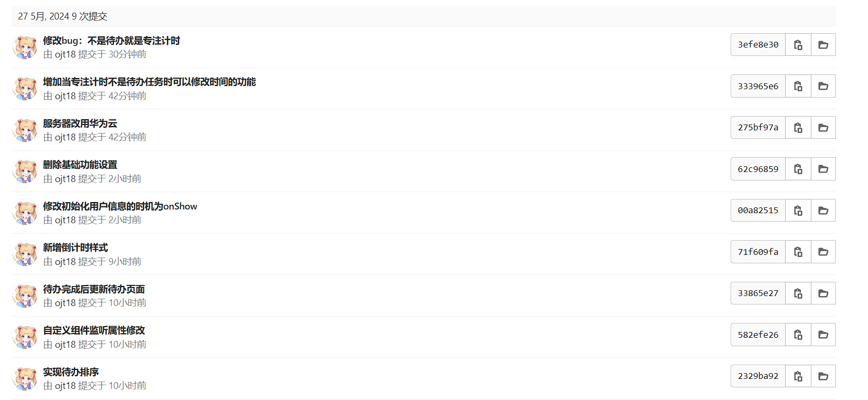Copy commit SHA 2329ba92 to clipboard
The height and width of the screenshot is (400, 868).
coord(798,376)
